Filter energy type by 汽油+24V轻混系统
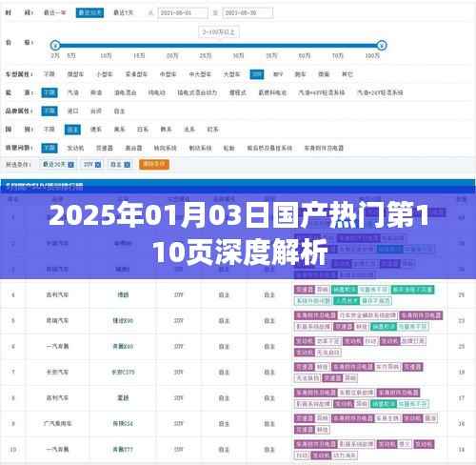The height and width of the screenshot is (465, 476). [380, 92]
